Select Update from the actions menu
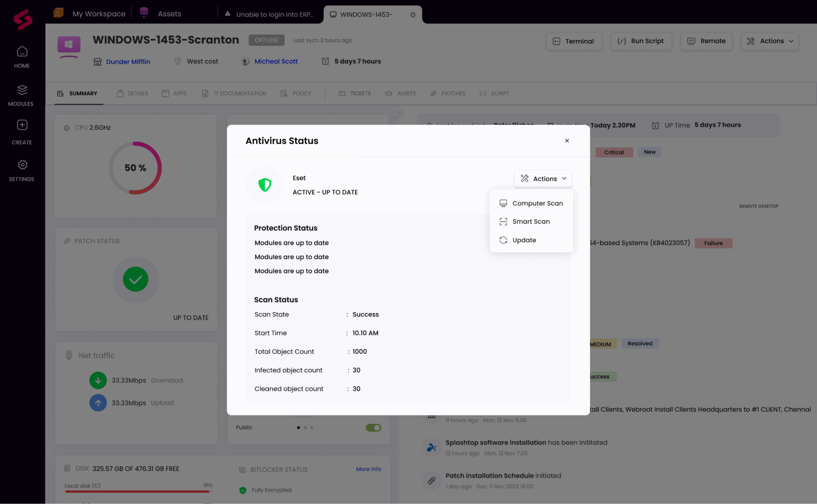The width and height of the screenshot is (817, 504). (524, 240)
